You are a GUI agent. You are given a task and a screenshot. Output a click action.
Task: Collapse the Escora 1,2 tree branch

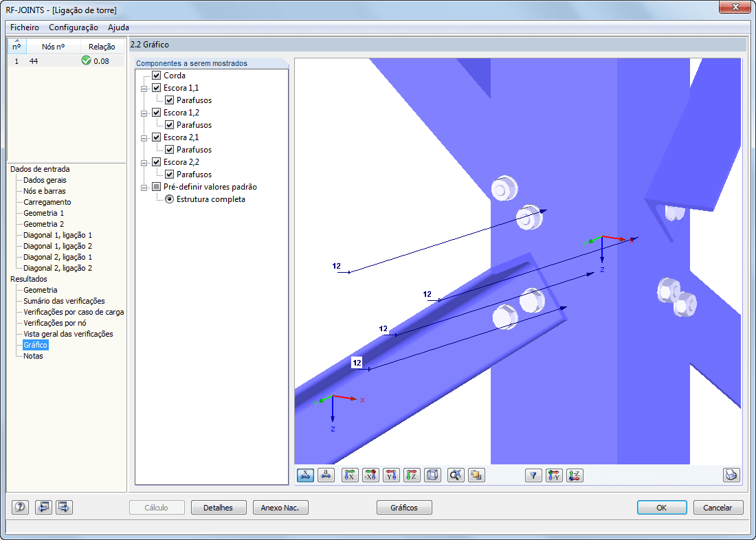click(x=144, y=112)
